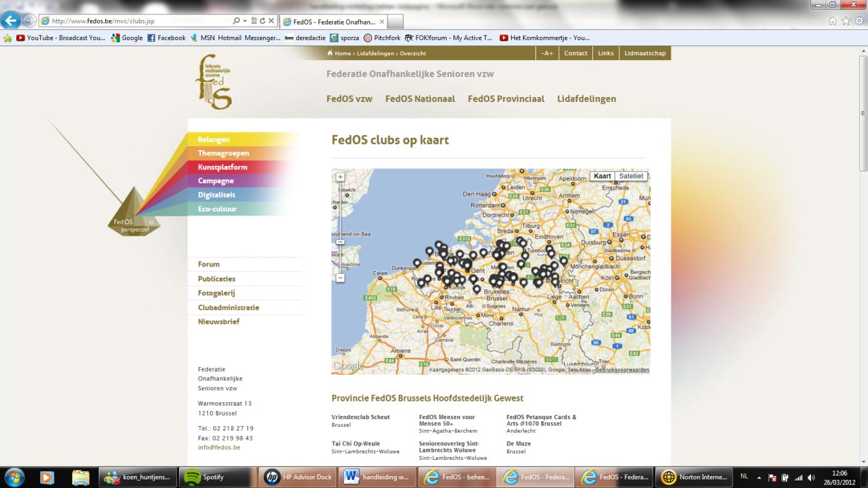868x488 pixels.
Task: Open Het Komkommertje bookmark
Action: pyautogui.click(x=545, y=38)
